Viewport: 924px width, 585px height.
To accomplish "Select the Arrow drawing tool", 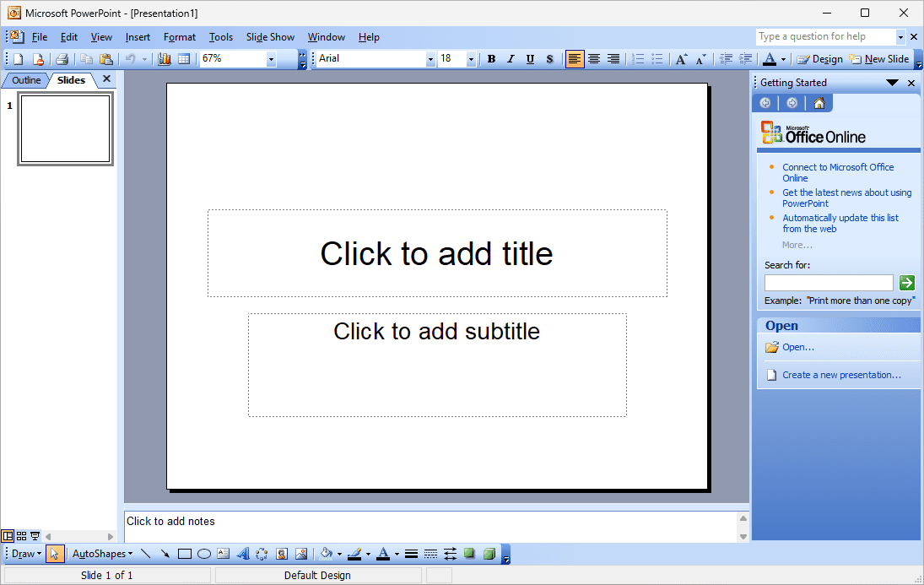I will click(x=165, y=554).
